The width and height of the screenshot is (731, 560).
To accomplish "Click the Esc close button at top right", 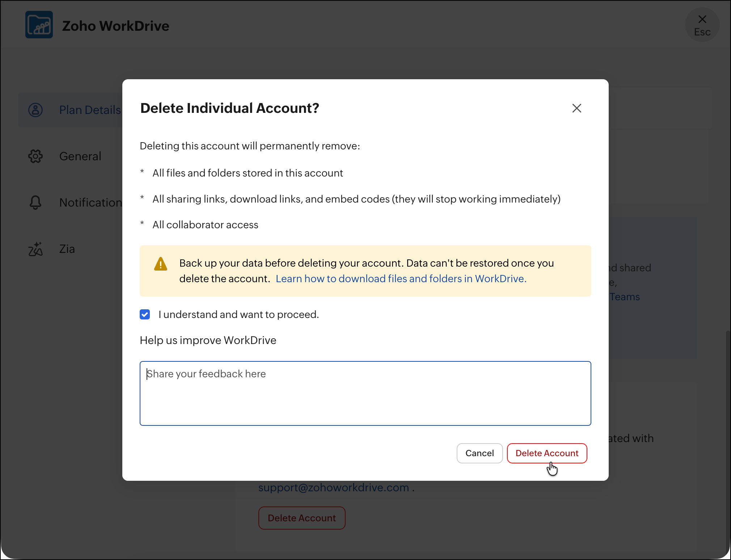I will click(702, 25).
